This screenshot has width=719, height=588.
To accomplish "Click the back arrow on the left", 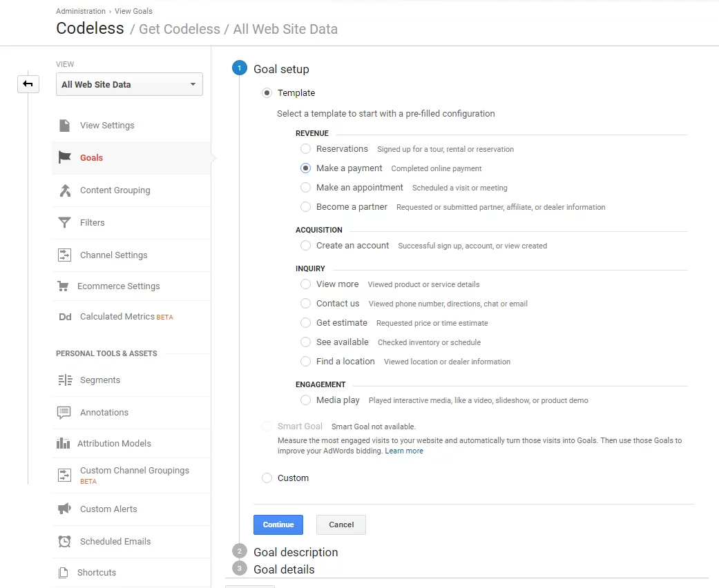I will pos(28,84).
